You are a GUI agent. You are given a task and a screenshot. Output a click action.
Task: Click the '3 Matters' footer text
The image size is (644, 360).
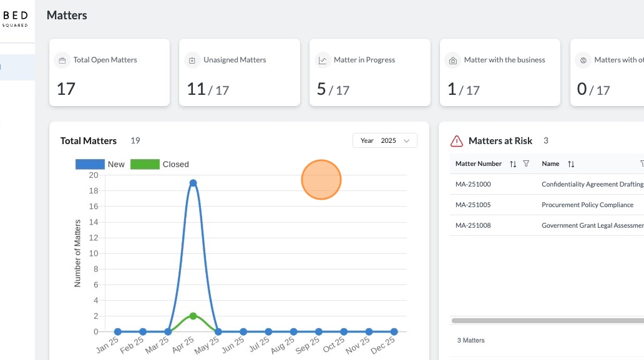(x=471, y=340)
